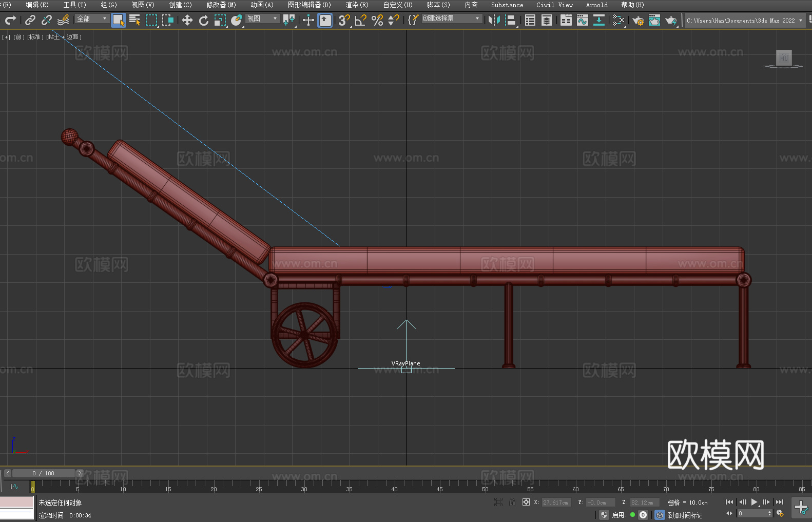
Task: Select the Rotate tool
Action: click(204, 20)
